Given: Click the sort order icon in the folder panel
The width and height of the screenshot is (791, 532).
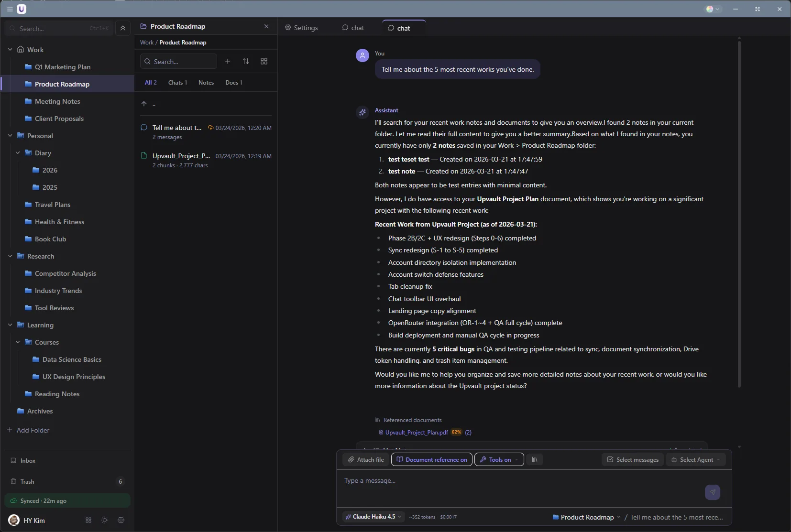Looking at the screenshot, I should click(x=246, y=61).
